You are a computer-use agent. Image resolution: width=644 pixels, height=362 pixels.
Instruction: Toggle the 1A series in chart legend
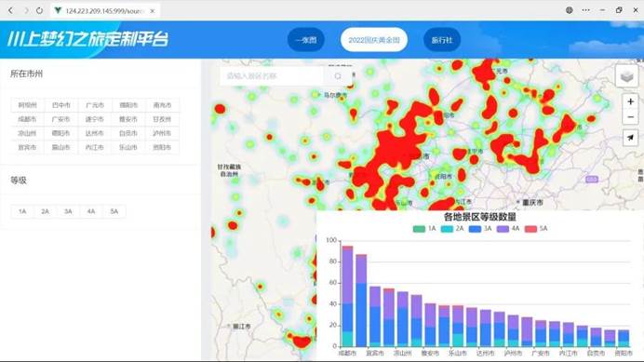pos(424,229)
